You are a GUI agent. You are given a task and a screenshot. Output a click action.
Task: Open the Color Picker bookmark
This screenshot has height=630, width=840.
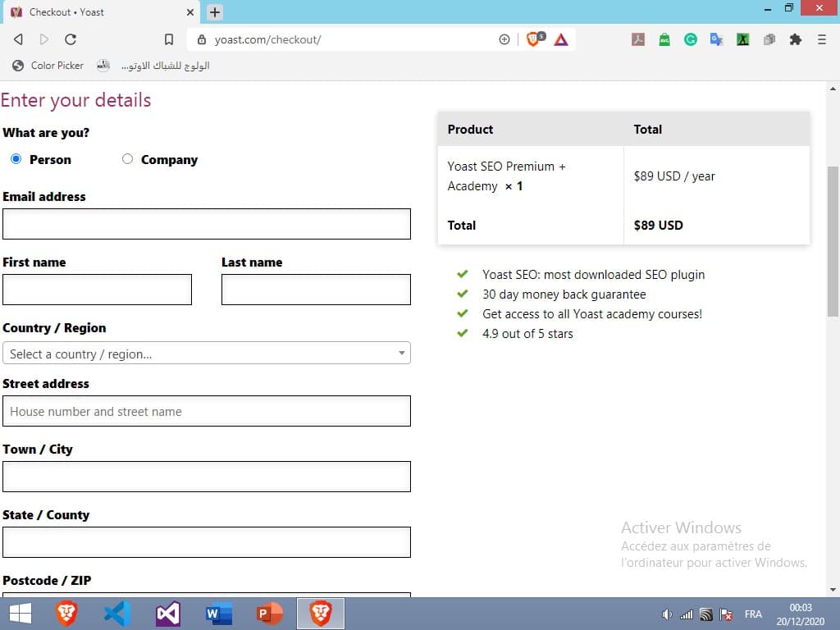point(48,66)
